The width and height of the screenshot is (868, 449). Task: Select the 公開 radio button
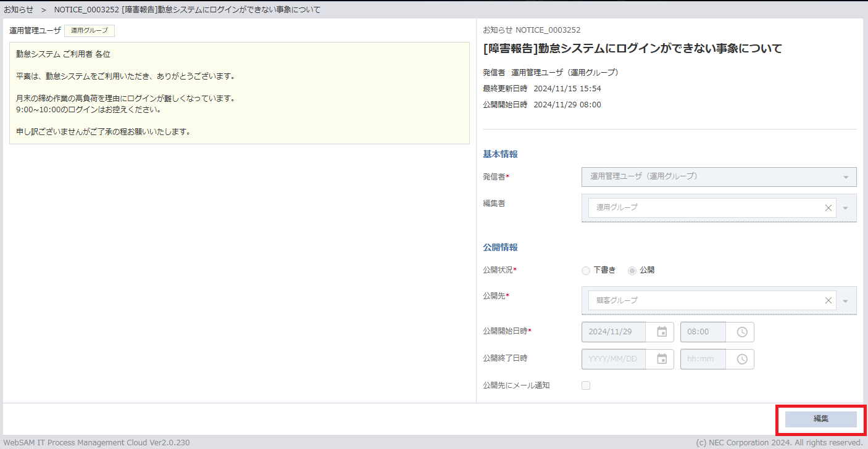[x=632, y=270]
